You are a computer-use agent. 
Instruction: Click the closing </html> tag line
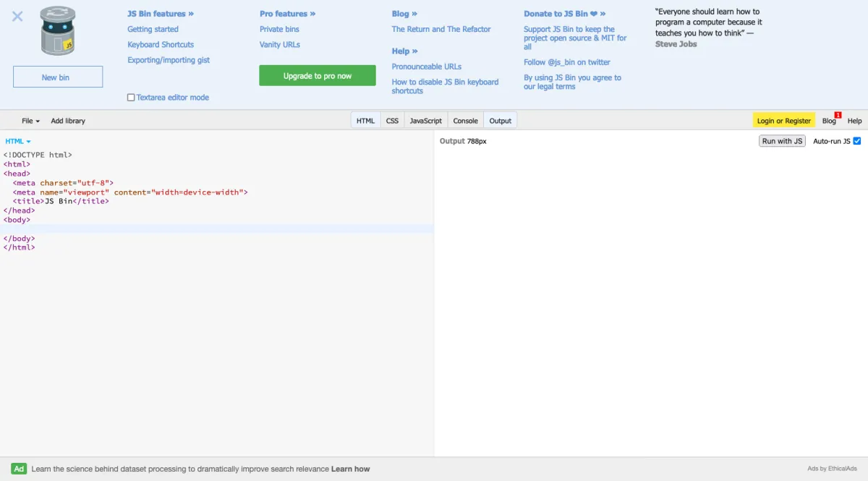pyautogui.click(x=19, y=247)
